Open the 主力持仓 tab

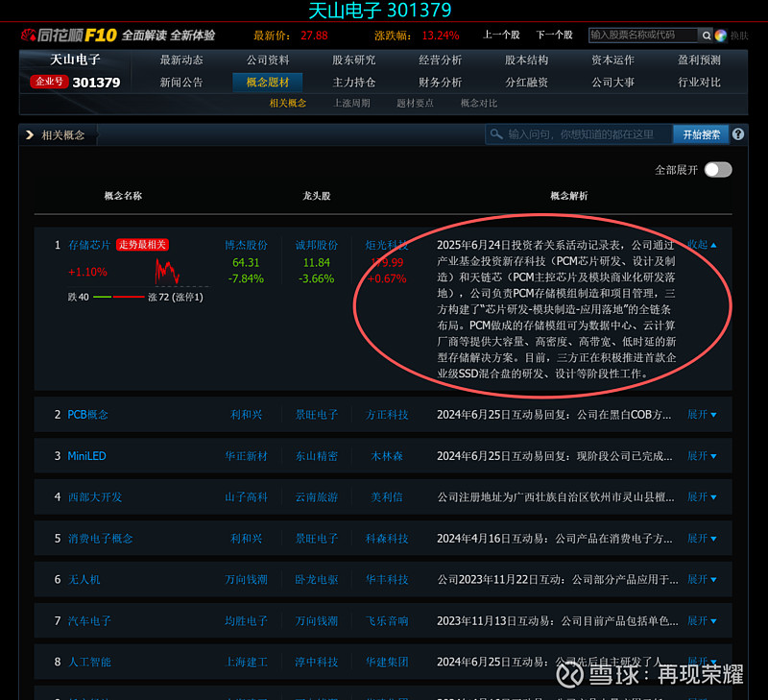pos(353,83)
